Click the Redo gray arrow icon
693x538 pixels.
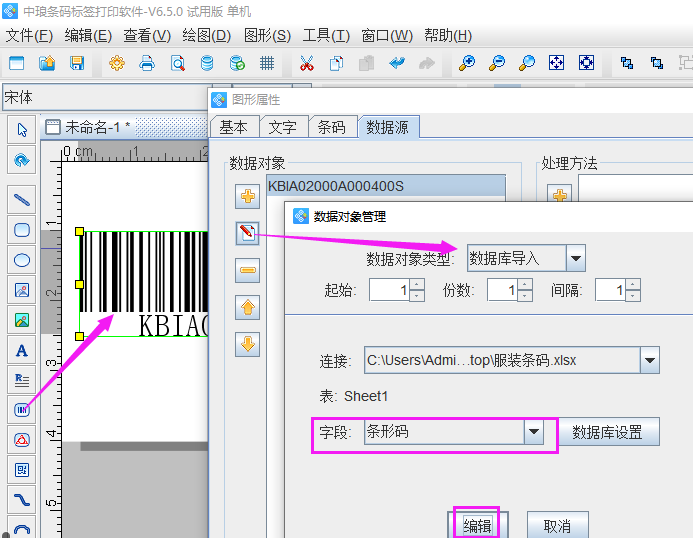point(426,63)
